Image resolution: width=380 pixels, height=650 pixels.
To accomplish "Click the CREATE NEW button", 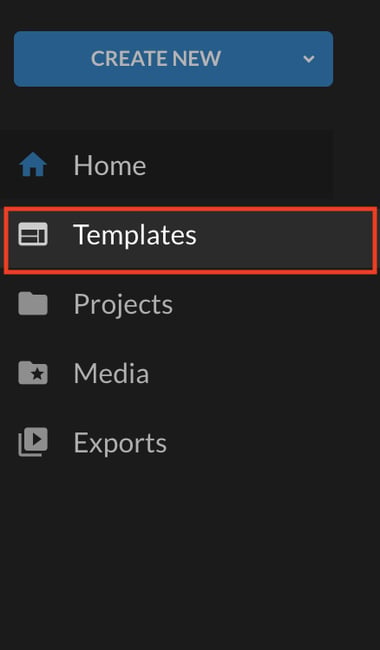I will [x=173, y=59].
